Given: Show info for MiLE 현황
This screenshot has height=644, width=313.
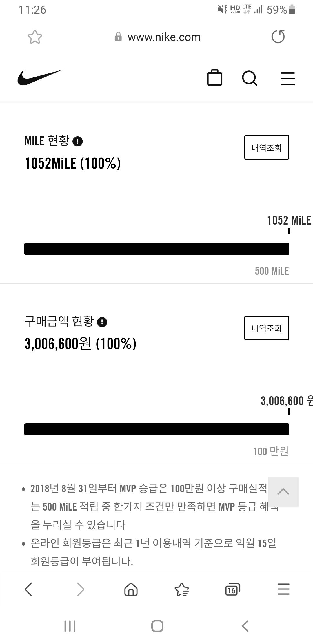Looking at the screenshot, I should tap(77, 142).
